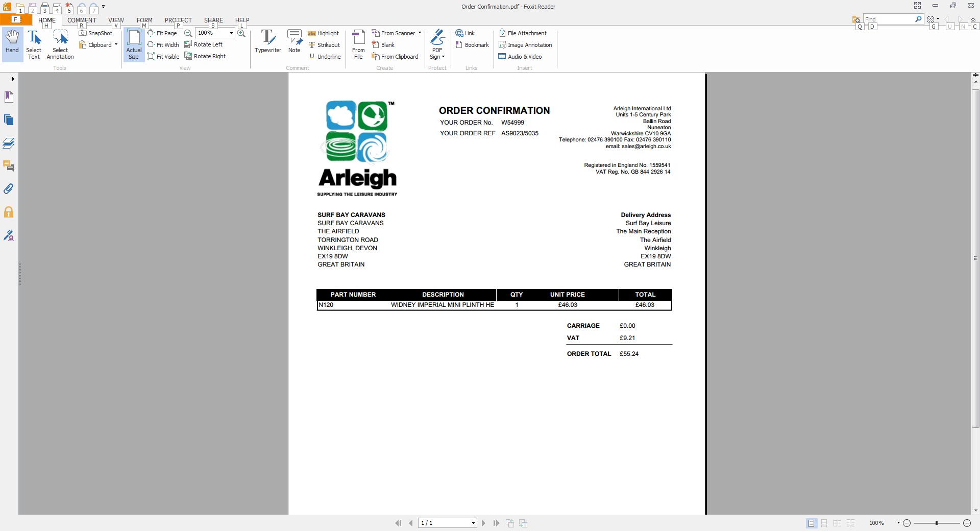This screenshot has width=980, height=531.
Task: Jump to the last page
Action: (496, 523)
